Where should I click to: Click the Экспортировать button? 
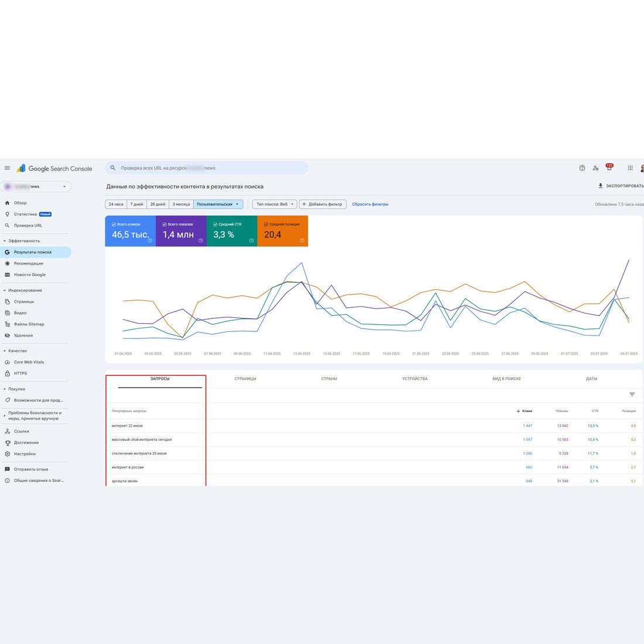click(621, 186)
